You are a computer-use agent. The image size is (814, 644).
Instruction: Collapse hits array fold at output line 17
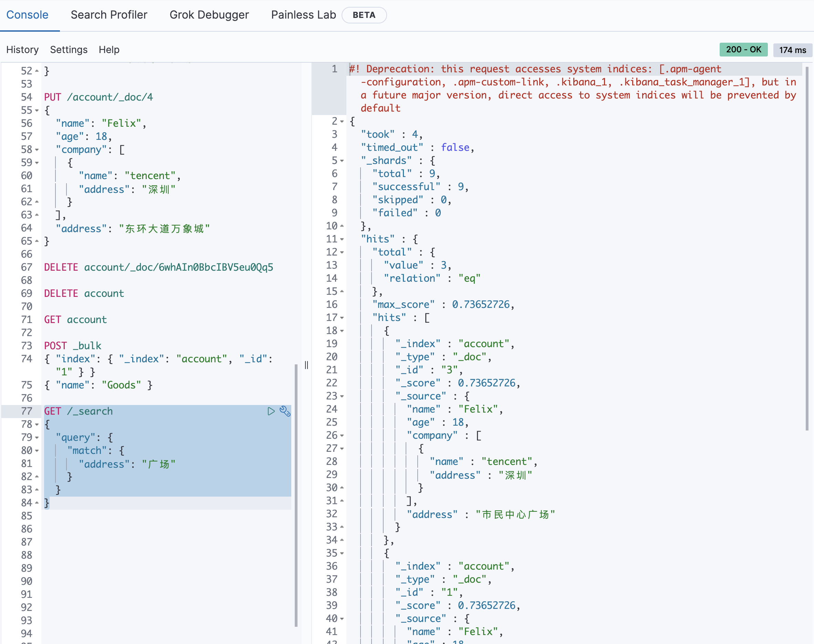[342, 318]
